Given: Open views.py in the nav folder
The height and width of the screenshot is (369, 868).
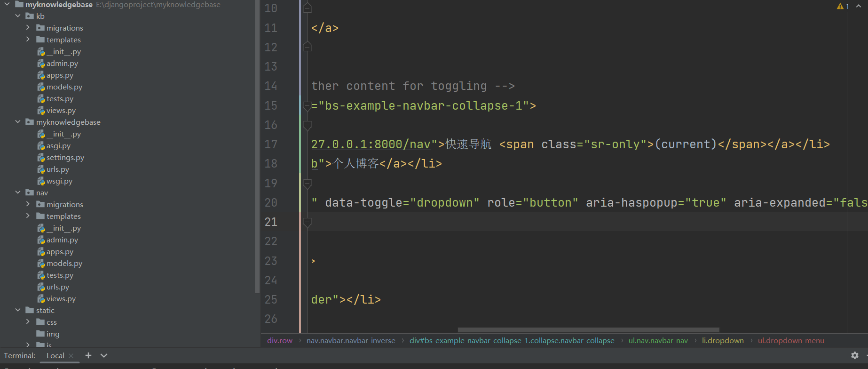Looking at the screenshot, I should click(x=61, y=298).
